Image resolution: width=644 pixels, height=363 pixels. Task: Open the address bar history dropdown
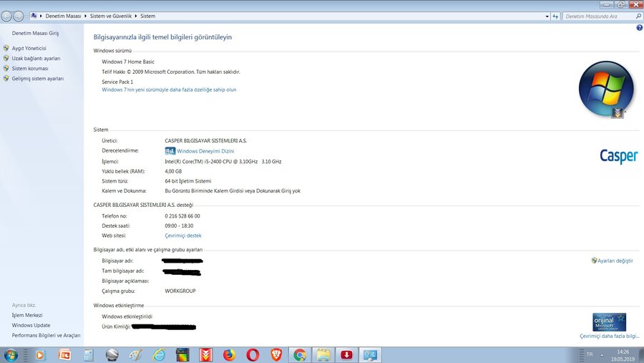pos(547,16)
